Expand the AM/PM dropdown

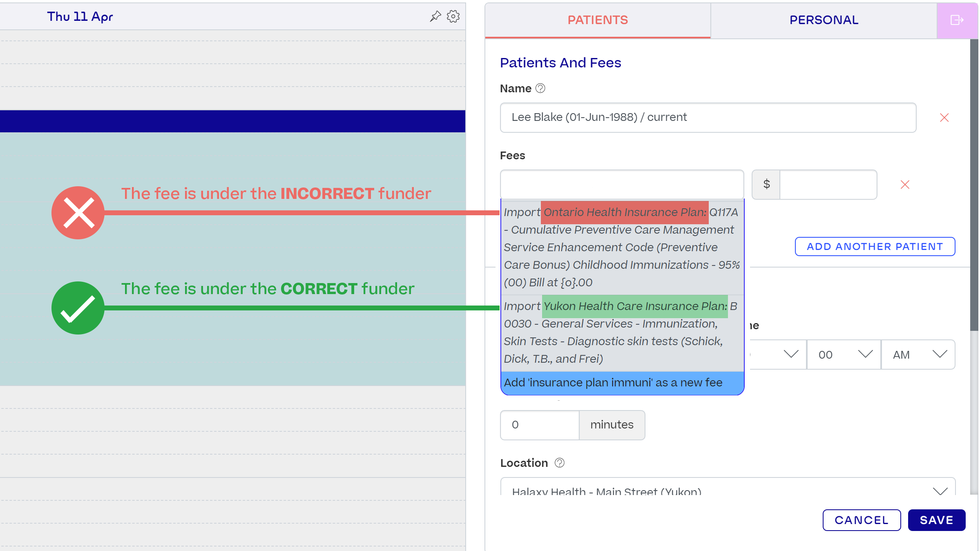click(918, 355)
